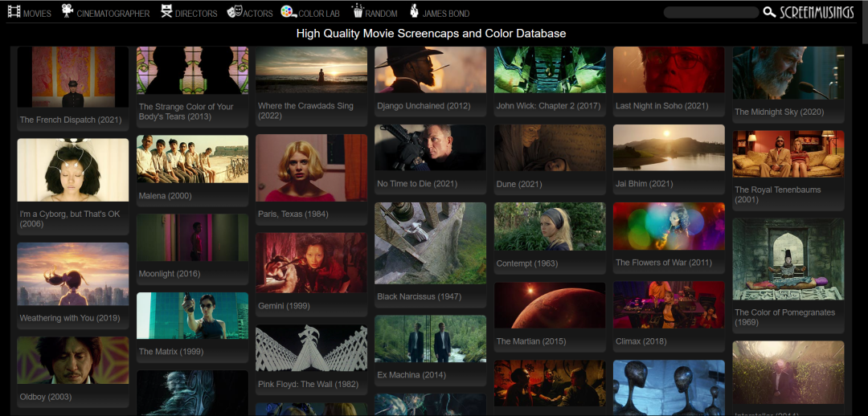
Task: Open Oldboy (2003) thumbnail
Action: pyautogui.click(x=73, y=360)
